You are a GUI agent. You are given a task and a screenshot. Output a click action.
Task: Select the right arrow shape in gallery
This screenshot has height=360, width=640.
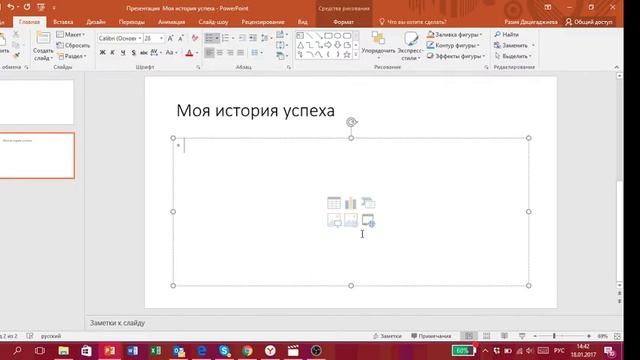click(x=328, y=45)
